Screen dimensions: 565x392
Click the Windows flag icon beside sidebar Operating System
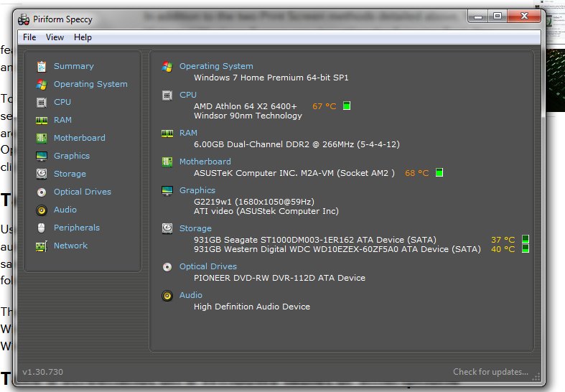tap(42, 85)
